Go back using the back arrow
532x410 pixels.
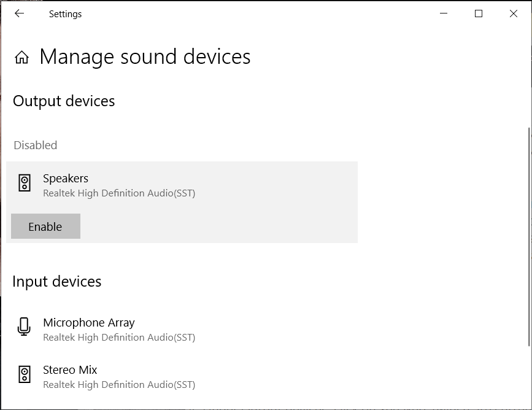(20, 14)
